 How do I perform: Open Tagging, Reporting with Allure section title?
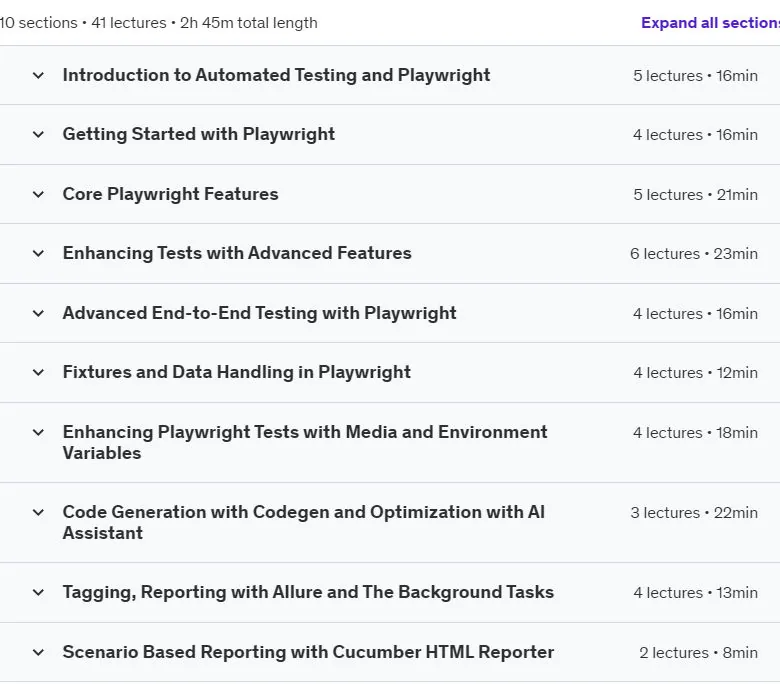308,592
